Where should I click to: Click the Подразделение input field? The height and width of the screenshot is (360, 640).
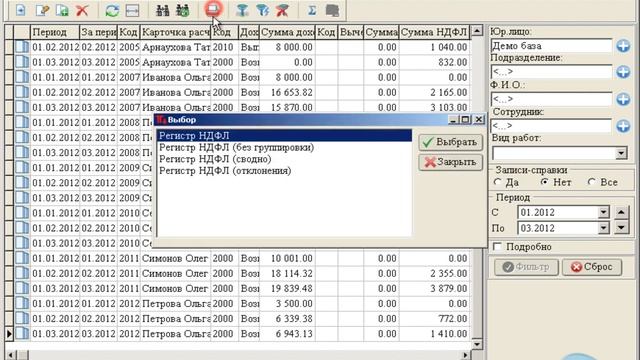(551, 72)
